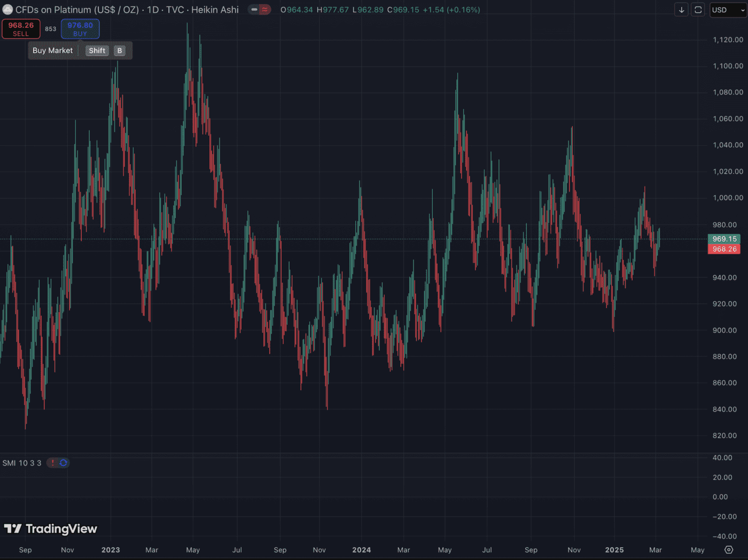Click the platinum symbol logo icon
The image size is (748, 560).
point(7,10)
